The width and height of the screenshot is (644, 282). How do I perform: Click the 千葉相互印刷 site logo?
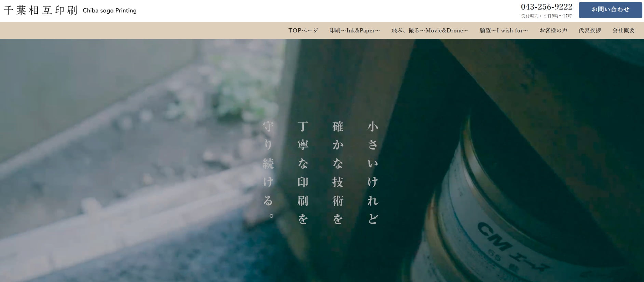pyautogui.click(x=41, y=10)
